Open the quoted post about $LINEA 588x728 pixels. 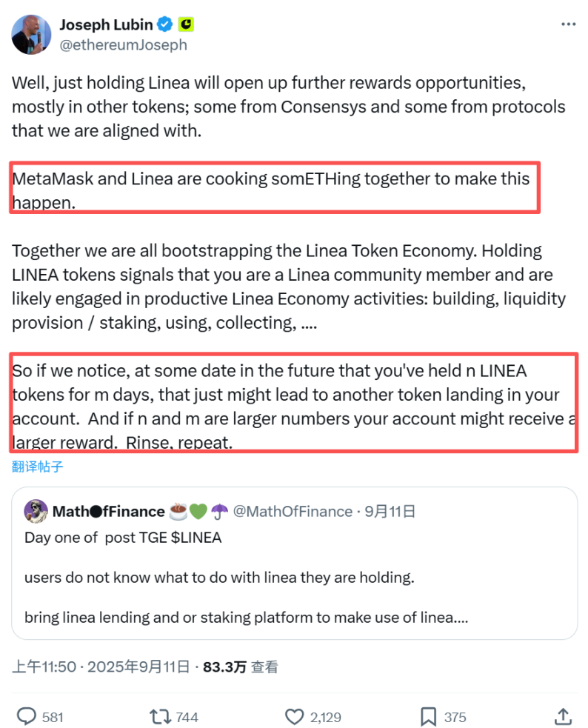tap(294, 578)
